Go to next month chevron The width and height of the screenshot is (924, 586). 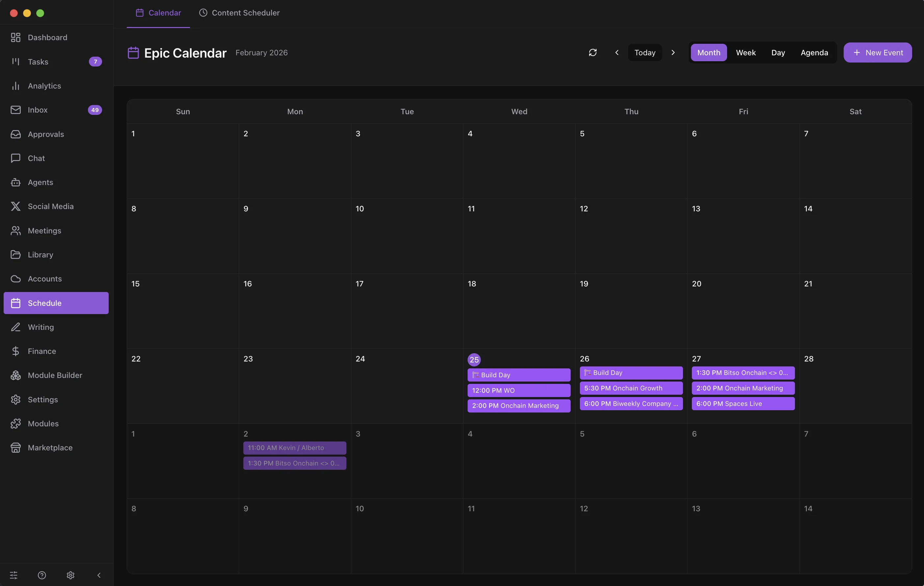pyautogui.click(x=673, y=53)
